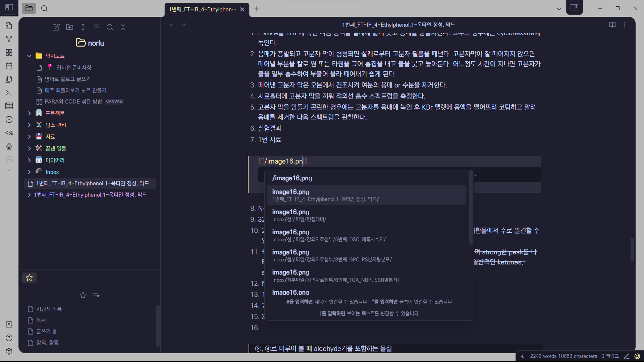This screenshot has width=644, height=362.
Task: Open the calendar icon in ribbon
Action: (x=9, y=66)
